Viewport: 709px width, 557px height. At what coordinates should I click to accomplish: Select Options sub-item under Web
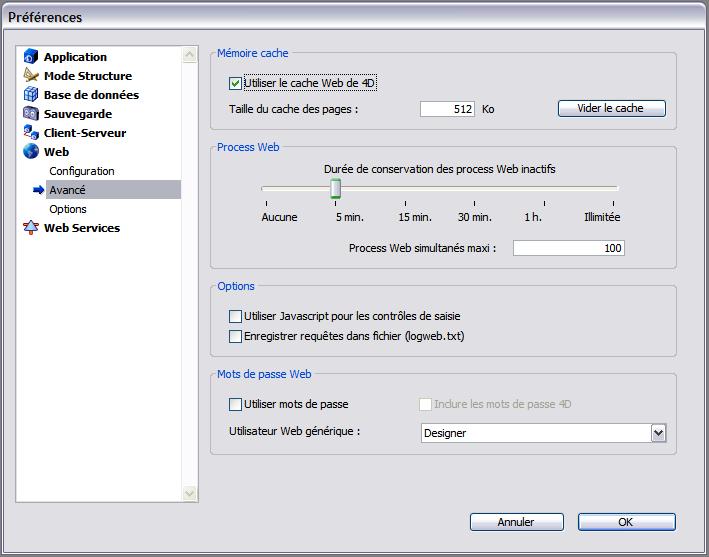(68, 209)
